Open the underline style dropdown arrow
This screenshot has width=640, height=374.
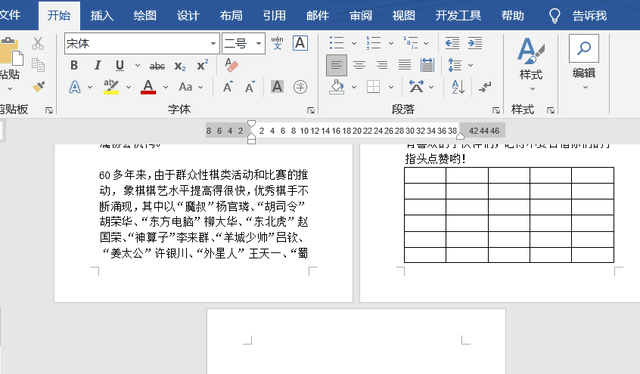click(x=138, y=65)
